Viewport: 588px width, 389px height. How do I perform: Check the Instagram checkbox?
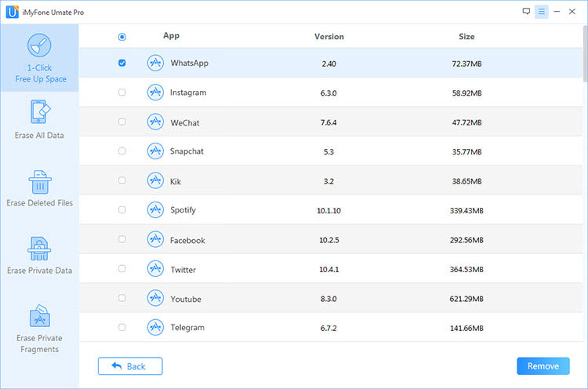122,93
